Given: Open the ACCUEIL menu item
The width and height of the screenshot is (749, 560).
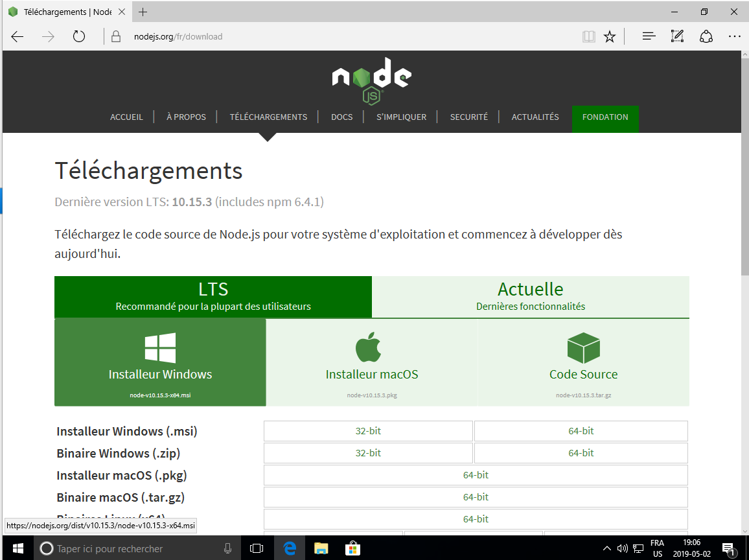Looking at the screenshot, I should coord(126,117).
